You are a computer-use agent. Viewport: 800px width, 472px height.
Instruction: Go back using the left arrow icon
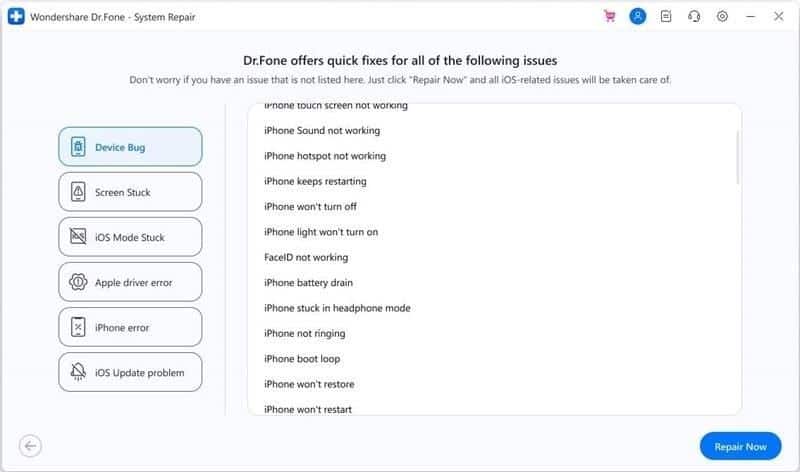pos(30,446)
